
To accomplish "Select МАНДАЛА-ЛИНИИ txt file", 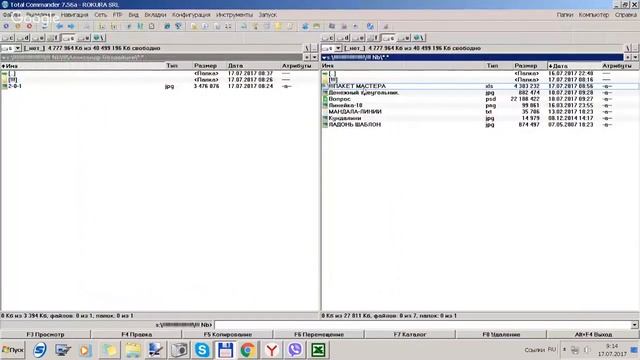I will point(480,111).
